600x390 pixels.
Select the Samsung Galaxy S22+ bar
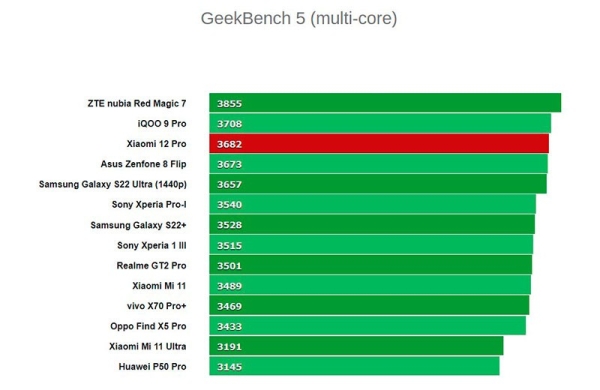click(372, 225)
